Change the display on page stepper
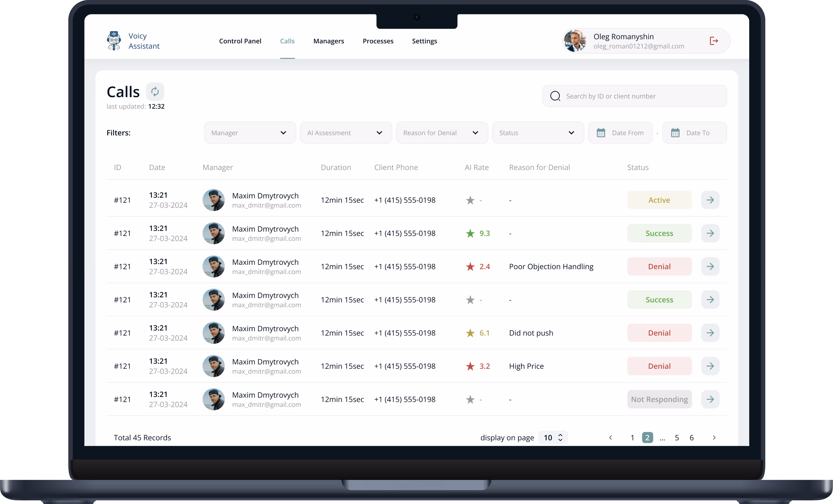The height and width of the screenshot is (504, 833). [560, 438]
